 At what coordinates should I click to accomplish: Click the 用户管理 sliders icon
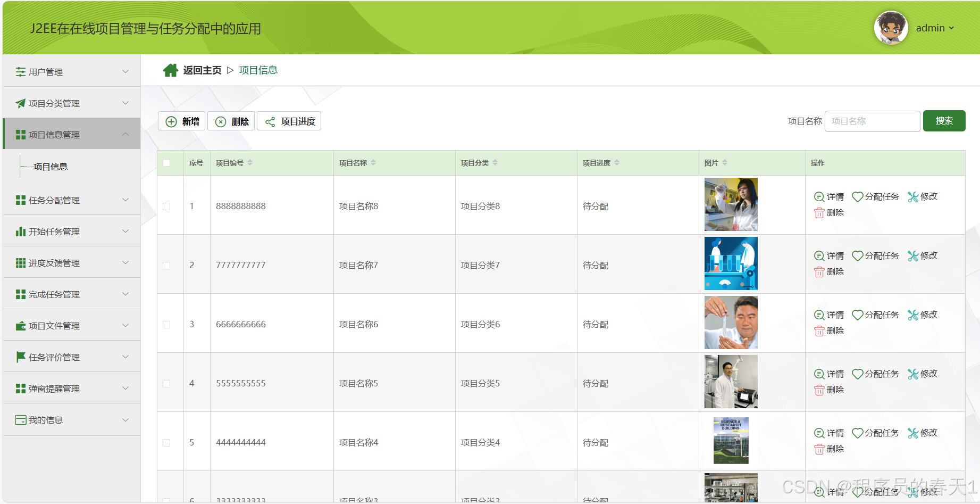point(21,71)
